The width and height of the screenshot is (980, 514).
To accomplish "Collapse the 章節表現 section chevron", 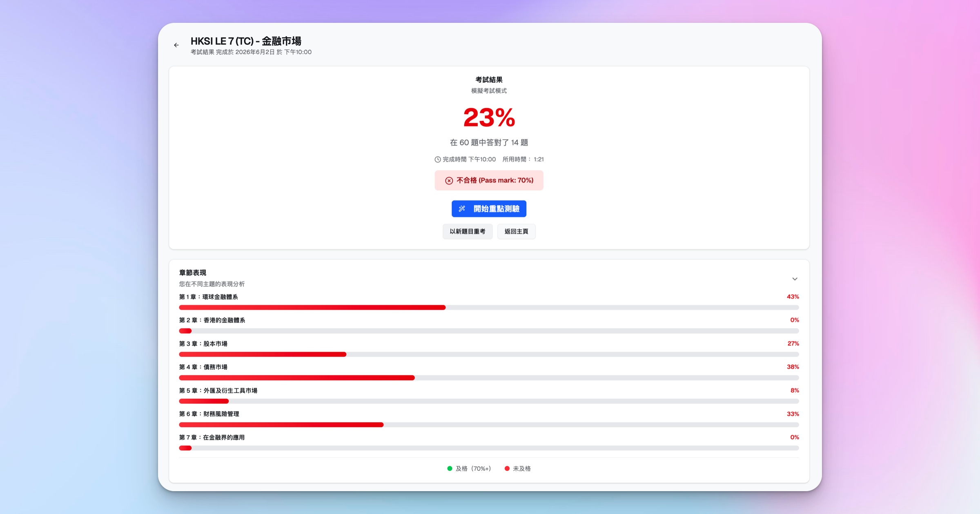I will [x=795, y=279].
